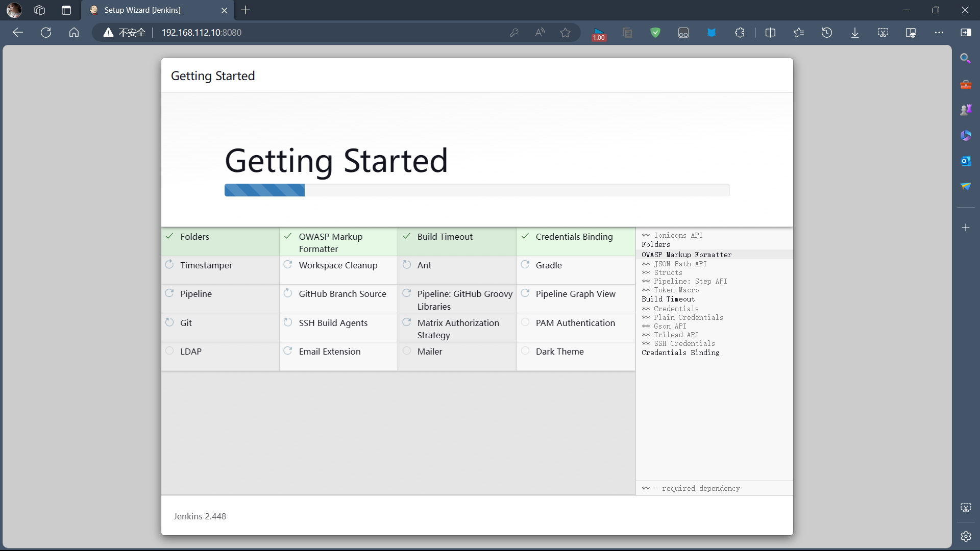This screenshot has height=551, width=980.
Task: Click the Getting Started progress bar
Action: (477, 190)
